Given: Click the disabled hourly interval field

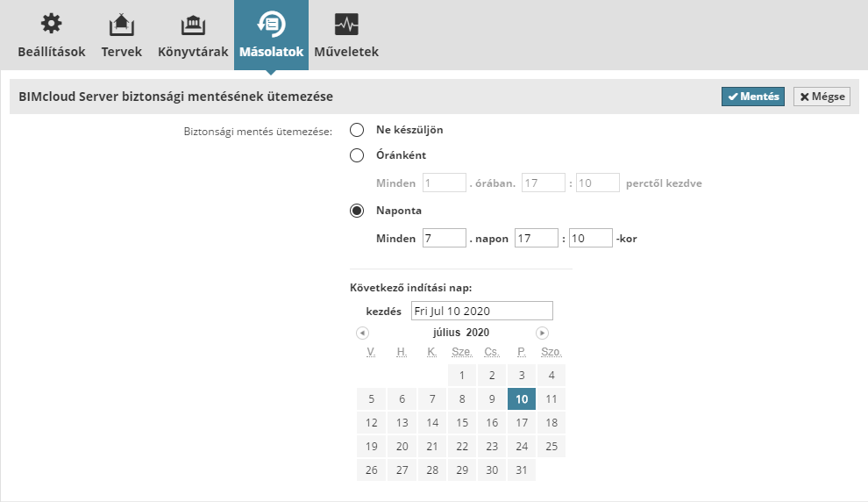Looking at the screenshot, I should point(445,183).
